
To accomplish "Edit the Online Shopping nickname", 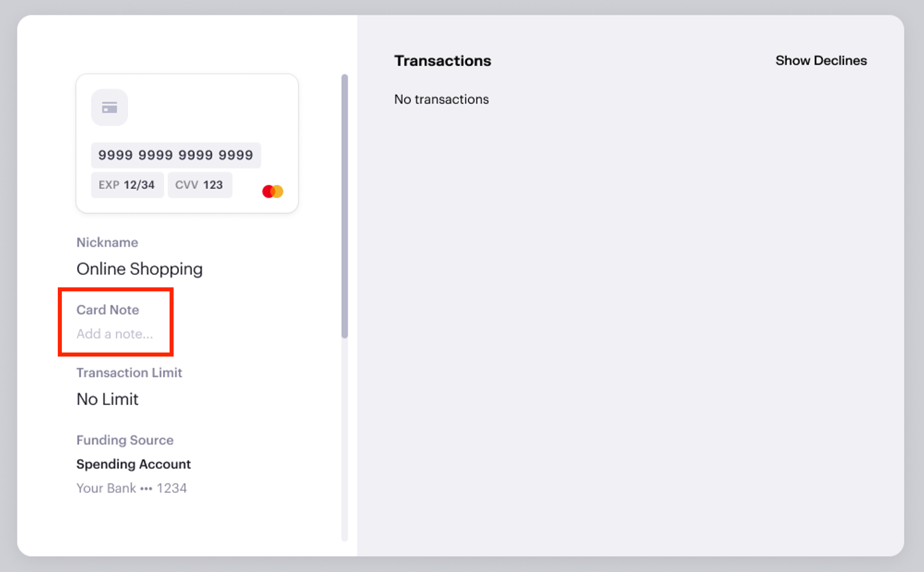I will [x=139, y=269].
